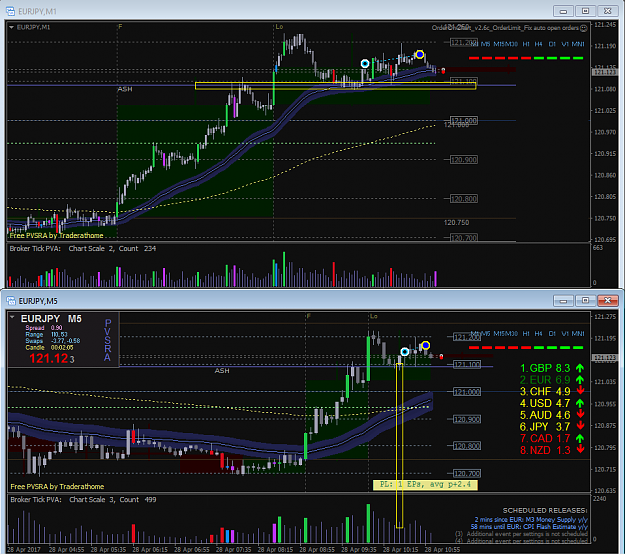The width and height of the screenshot is (625, 555).
Task: Click the vertical PVSRA label in M5 info panel
Action: 108,340
